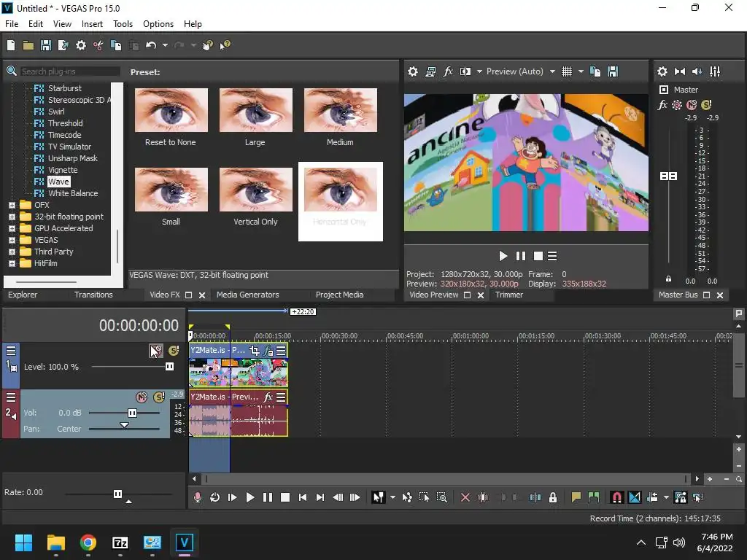This screenshot has height=560, width=747.
Task: Select the Vignette effect in plug-in list
Action: pyautogui.click(x=63, y=170)
